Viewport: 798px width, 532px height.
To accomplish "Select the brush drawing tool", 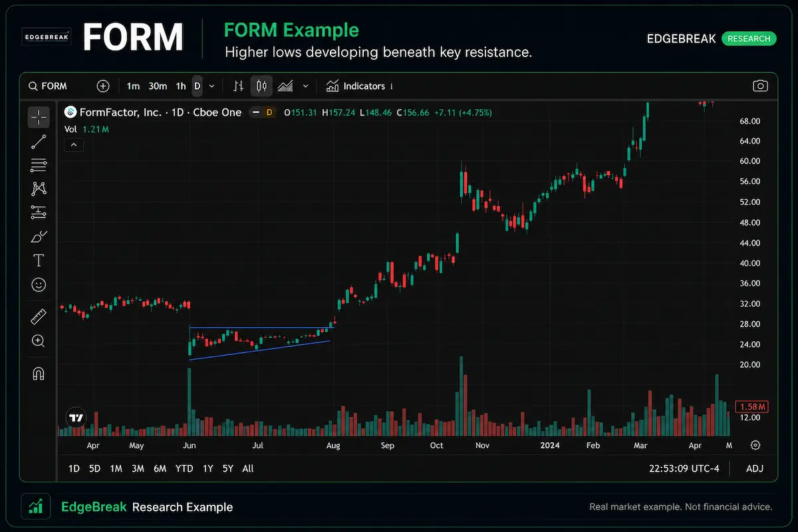I will tap(39, 237).
